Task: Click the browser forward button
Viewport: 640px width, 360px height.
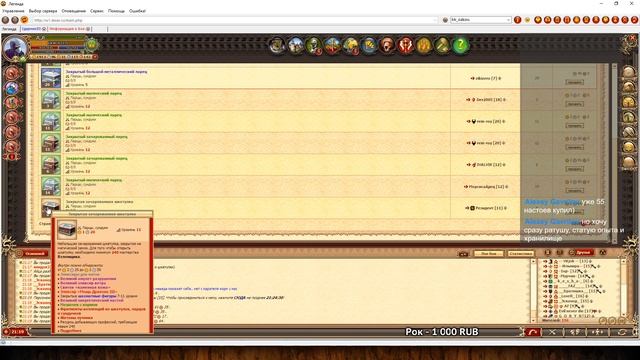Action: pyautogui.click(x=15, y=20)
